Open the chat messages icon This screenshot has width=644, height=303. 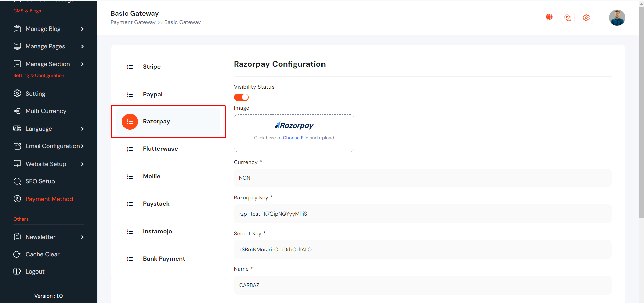(x=568, y=18)
